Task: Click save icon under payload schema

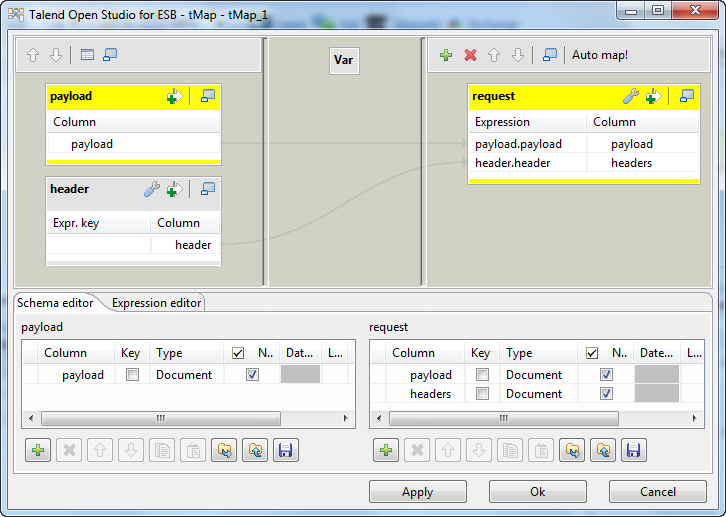Action: [x=284, y=451]
